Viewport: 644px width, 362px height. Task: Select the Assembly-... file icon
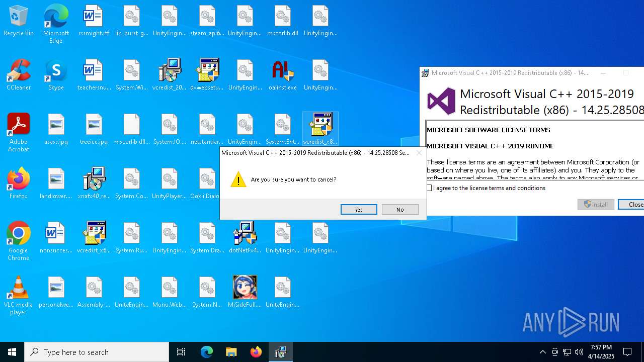[94, 293]
